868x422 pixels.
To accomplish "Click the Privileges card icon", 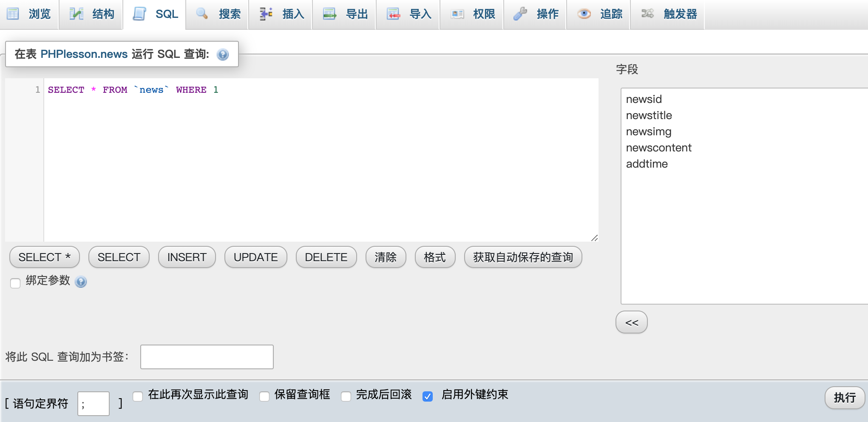I will [457, 14].
